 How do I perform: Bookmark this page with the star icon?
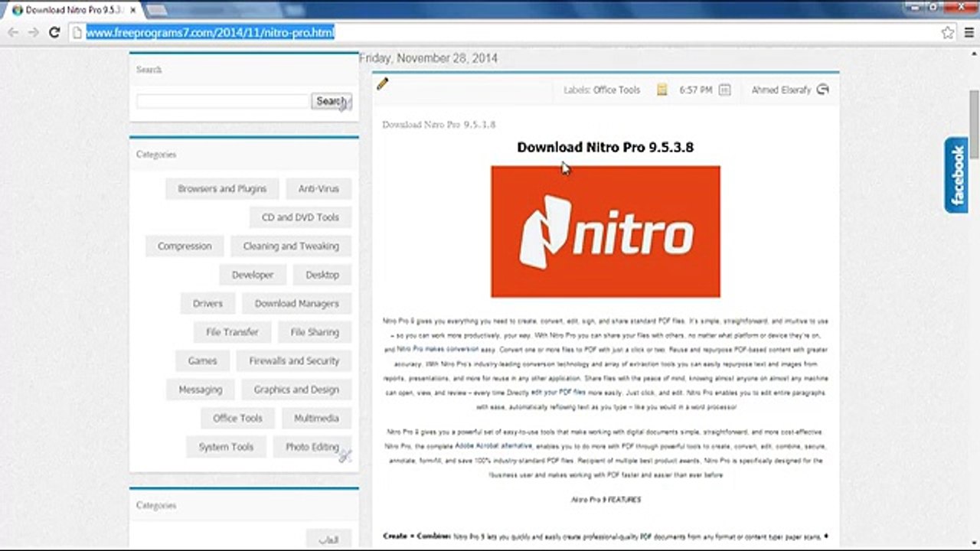(948, 33)
